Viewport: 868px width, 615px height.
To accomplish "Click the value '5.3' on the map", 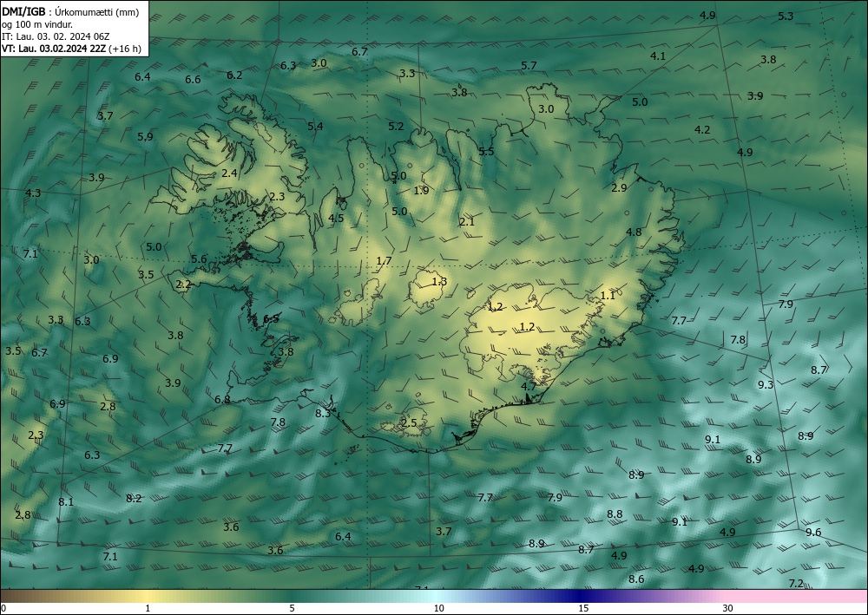I will click(x=786, y=16).
